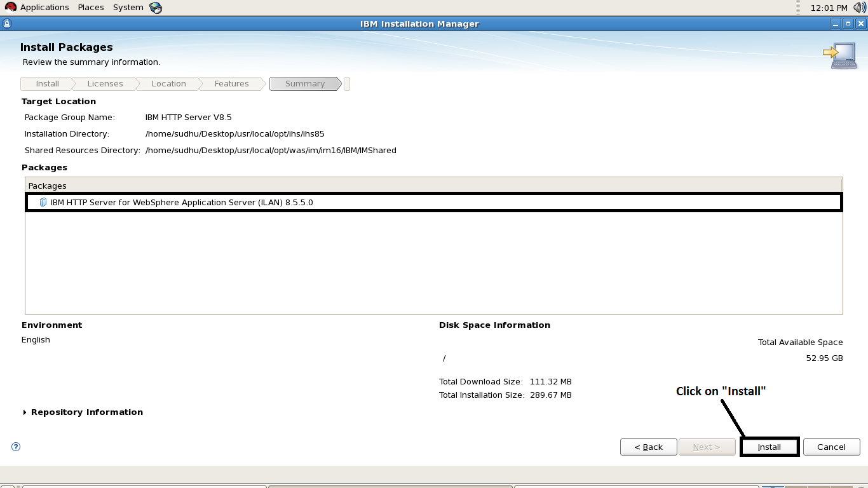Click the install packages computer icon
868x488 pixels.
tap(840, 56)
